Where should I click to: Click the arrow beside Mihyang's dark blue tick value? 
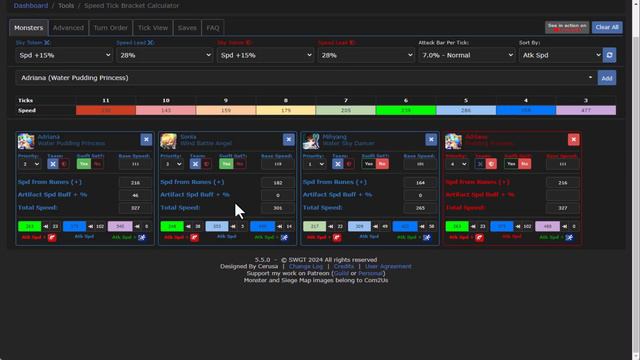coord(422,227)
